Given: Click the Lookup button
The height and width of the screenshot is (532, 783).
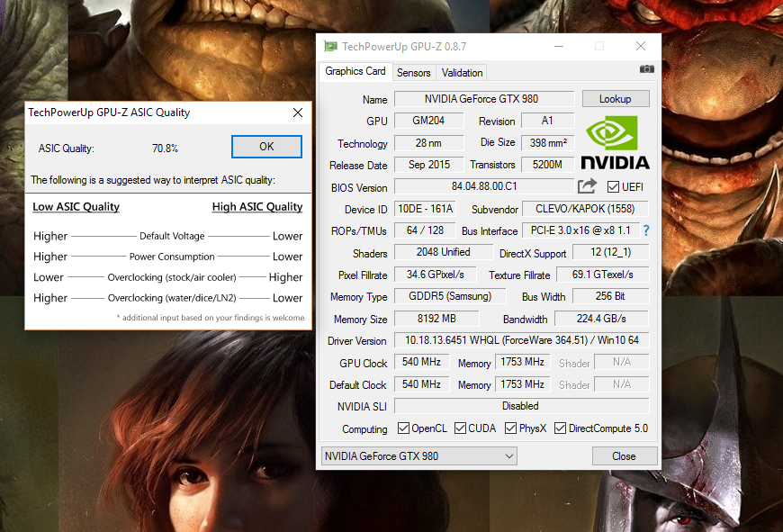Looking at the screenshot, I should [616, 99].
